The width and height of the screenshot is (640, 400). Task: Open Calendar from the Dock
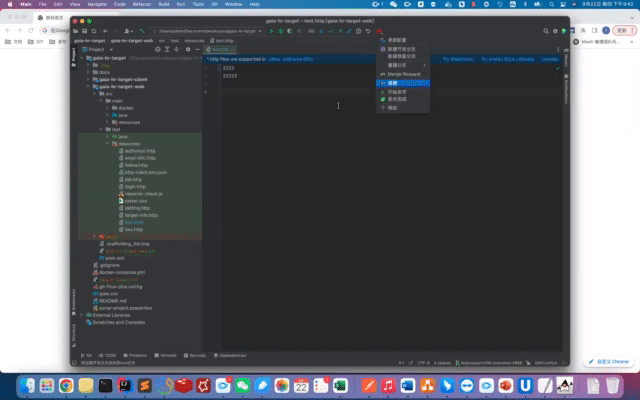pos(301,385)
